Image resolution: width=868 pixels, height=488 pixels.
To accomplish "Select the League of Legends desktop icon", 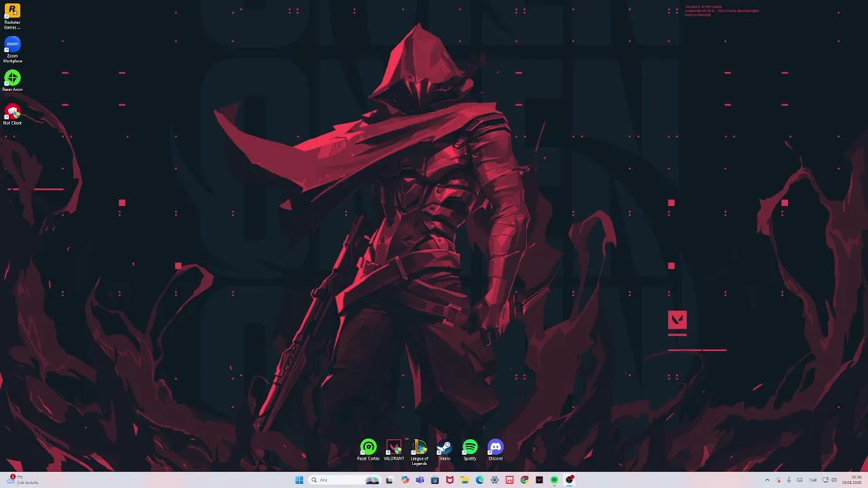I will [420, 452].
